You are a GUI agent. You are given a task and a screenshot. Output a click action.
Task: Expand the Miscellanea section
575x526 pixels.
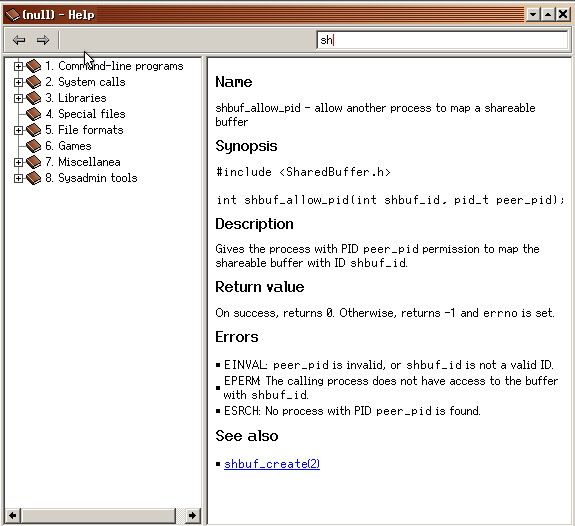coord(18,162)
